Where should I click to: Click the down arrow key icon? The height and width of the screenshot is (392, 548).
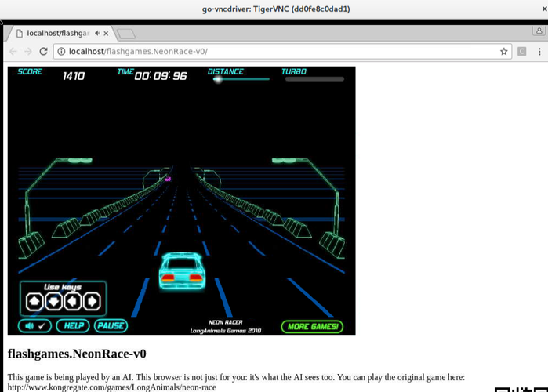[53, 301]
